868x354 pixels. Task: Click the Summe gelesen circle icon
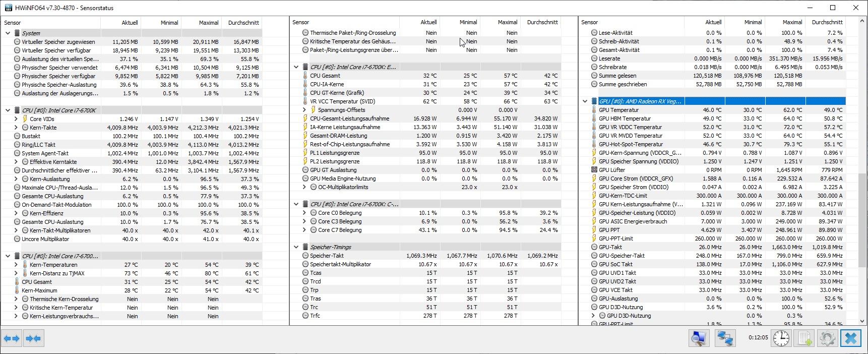point(594,76)
